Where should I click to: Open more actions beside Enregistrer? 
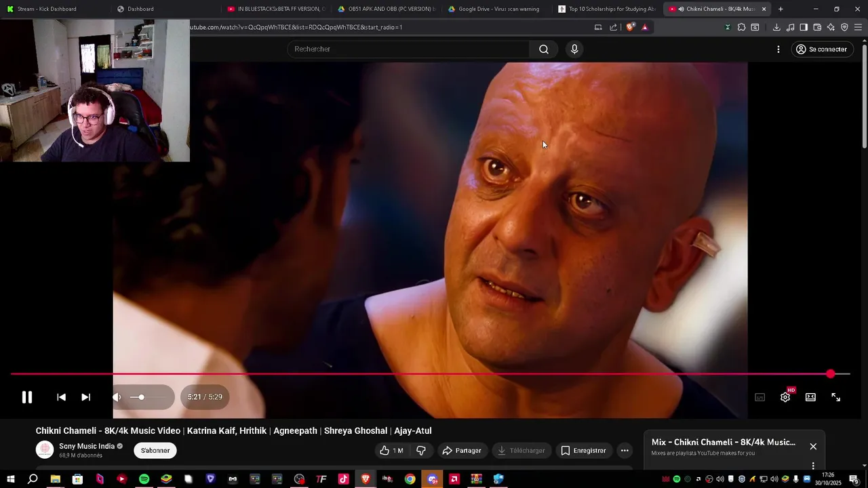click(625, 451)
